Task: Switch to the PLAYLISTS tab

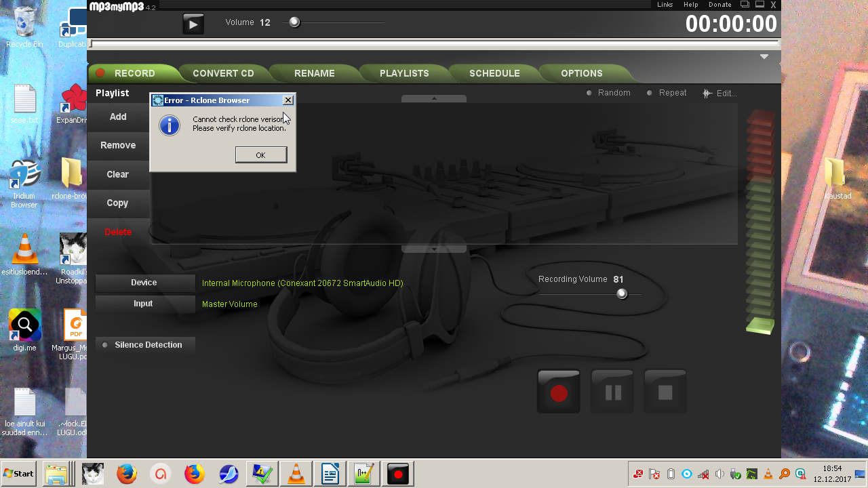Action: [404, 73]
